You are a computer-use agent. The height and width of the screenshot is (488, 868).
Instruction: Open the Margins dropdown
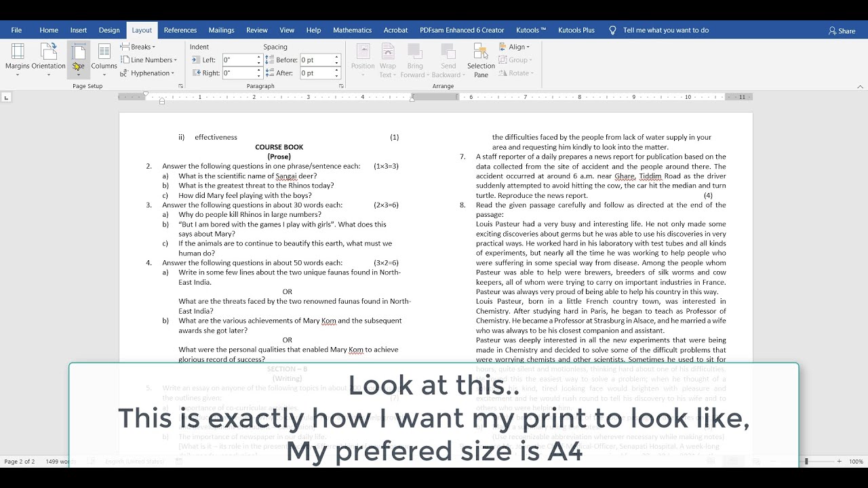[x=17, y=60]
